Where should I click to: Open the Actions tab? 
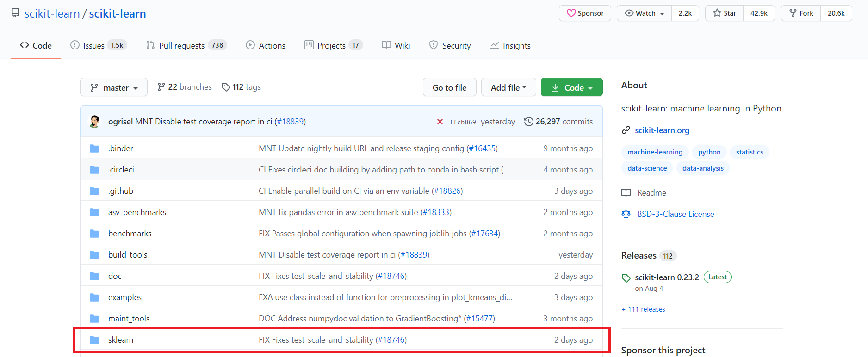coord(266,45)
